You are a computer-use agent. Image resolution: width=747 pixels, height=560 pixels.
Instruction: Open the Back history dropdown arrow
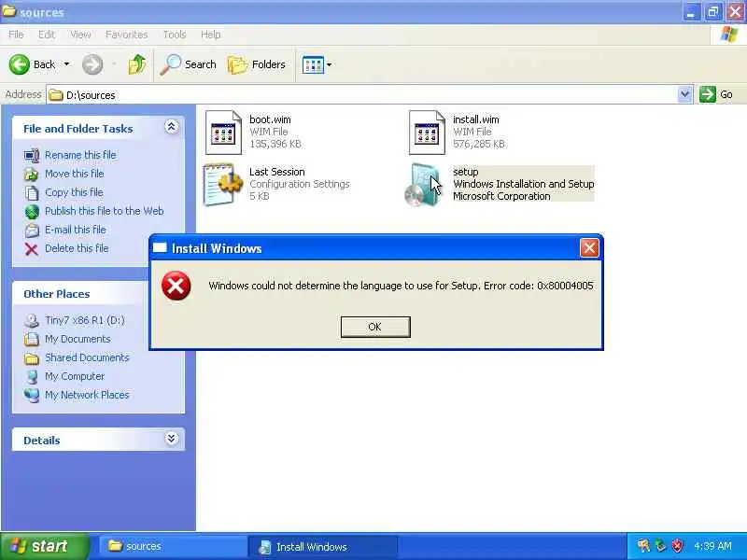[x=66, y=64]
